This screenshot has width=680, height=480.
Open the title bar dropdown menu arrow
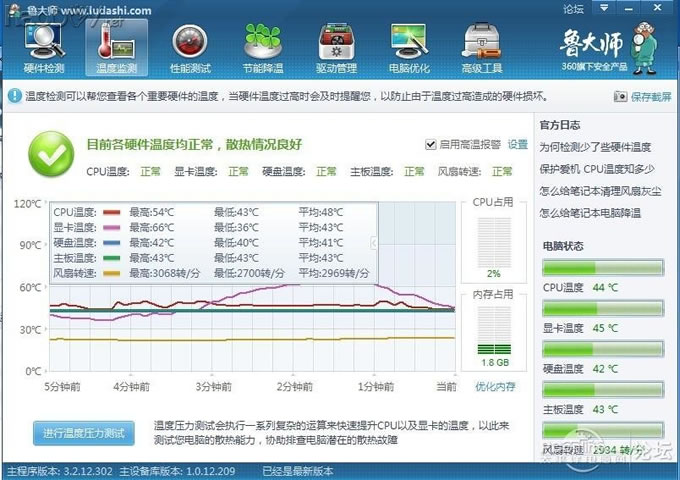(602, 9)
